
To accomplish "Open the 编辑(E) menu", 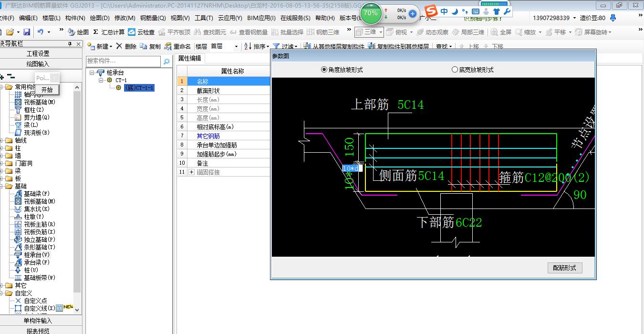I will tap(28, 18).
